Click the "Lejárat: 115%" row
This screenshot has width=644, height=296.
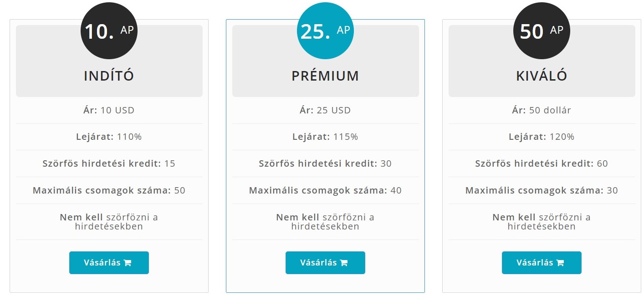coord(325,137)
